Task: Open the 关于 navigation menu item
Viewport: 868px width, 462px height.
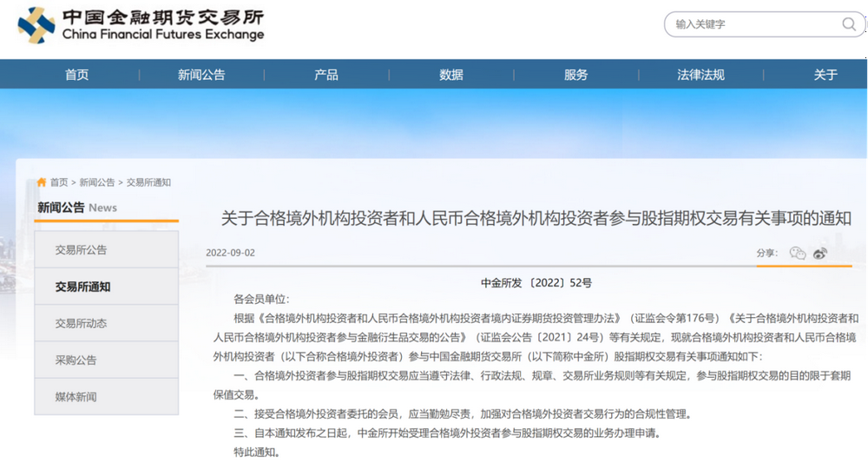Action: [x=825, y=75]
